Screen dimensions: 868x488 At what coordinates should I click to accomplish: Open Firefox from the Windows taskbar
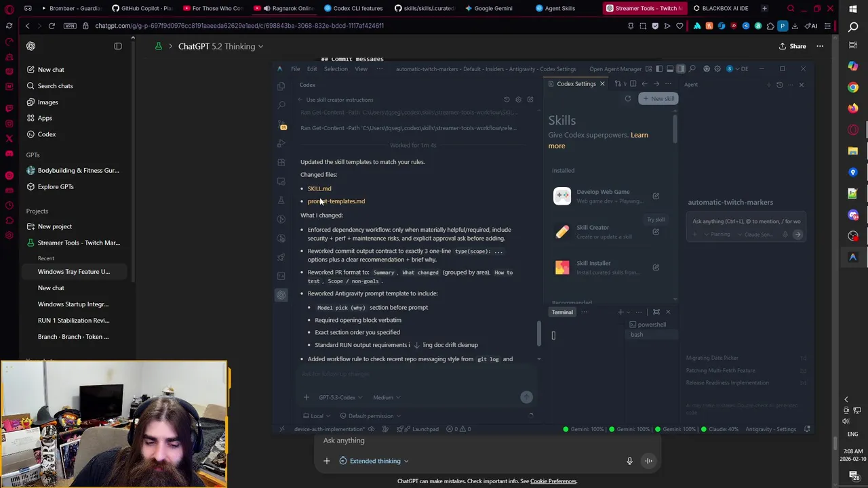point(853,108)
